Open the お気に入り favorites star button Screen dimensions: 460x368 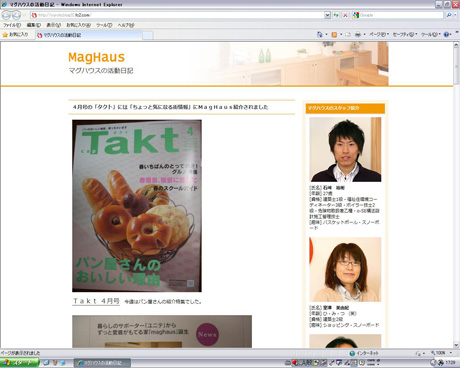(16, 34)
